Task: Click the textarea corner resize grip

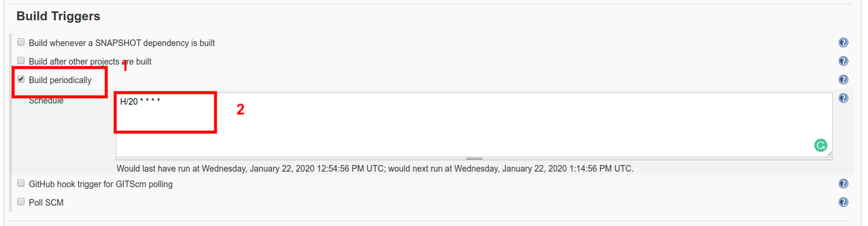Action: point(829,154)
